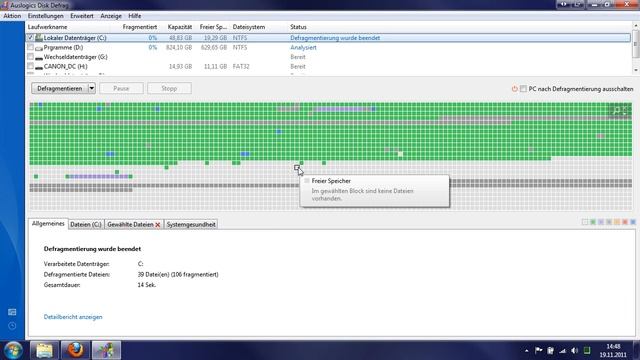Click the red power icon beside the shutdown option
Screen dimensions: 640x360
tap(515, 89)
